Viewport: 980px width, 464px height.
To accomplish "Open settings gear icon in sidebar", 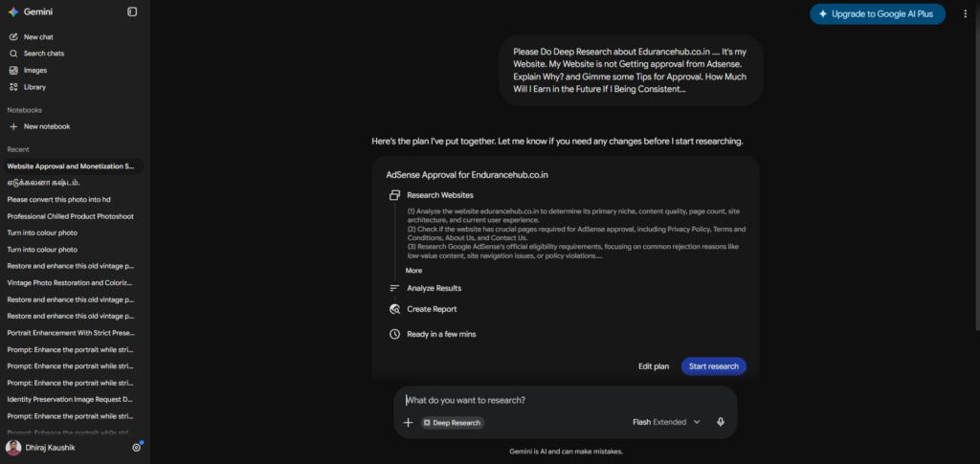I will [136, 448].
